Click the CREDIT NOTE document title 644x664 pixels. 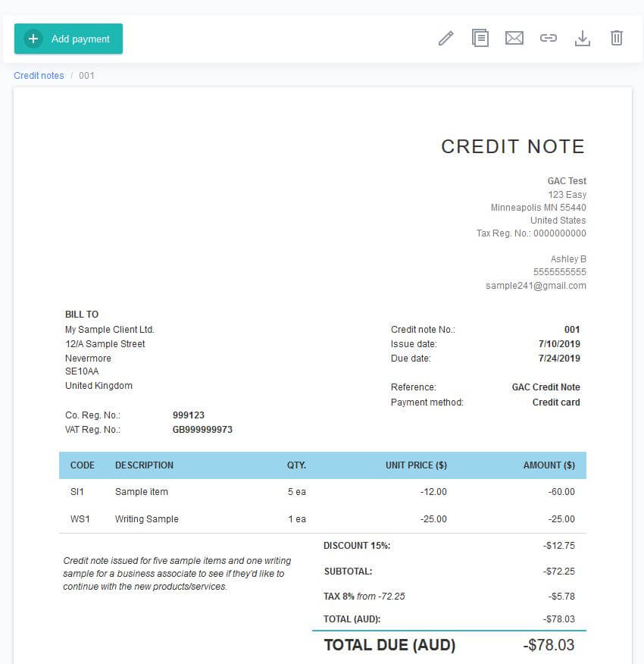pos(513,146)
